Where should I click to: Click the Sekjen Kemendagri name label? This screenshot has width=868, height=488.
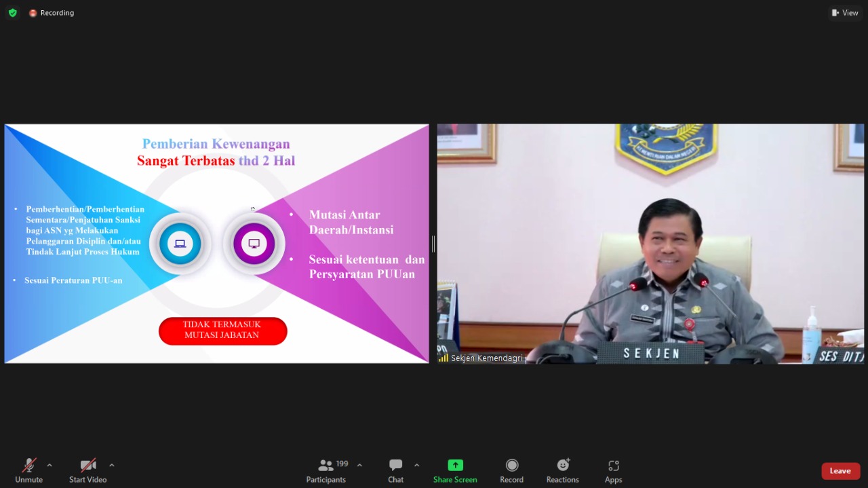486,358
